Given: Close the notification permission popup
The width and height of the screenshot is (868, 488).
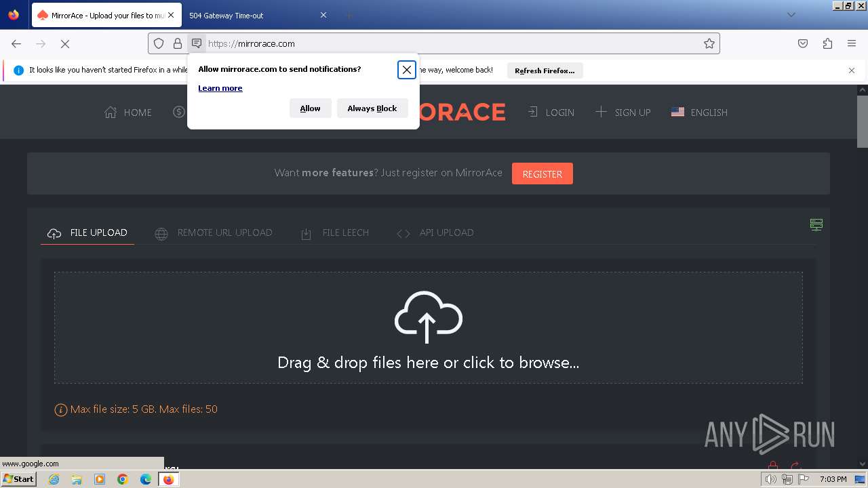Looking at the screenshot, I should [x=407, y=69].
